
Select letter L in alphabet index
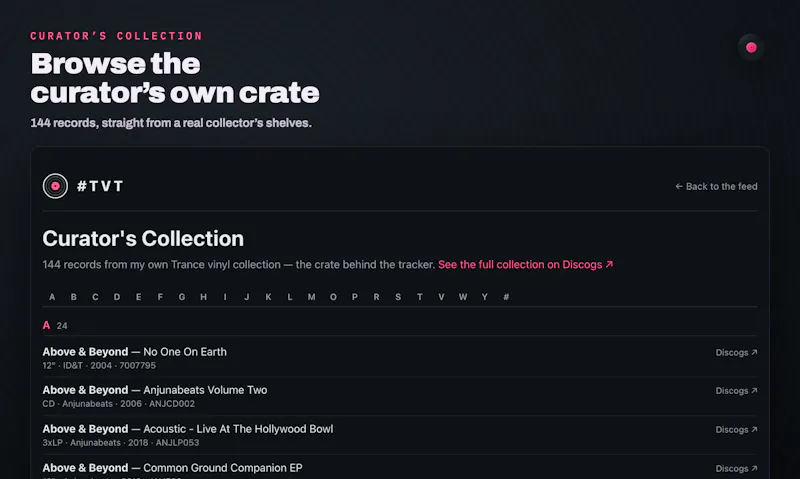[290, 297]
